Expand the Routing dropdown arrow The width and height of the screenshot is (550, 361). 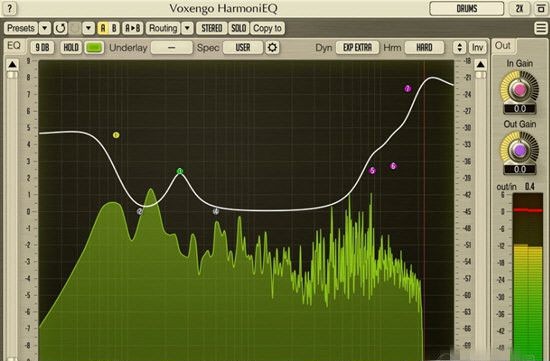point(187,28)
